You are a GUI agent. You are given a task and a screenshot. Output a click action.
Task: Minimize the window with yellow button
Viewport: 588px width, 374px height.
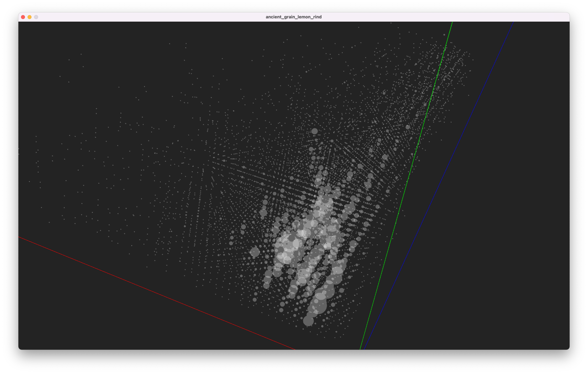[30, 17]
